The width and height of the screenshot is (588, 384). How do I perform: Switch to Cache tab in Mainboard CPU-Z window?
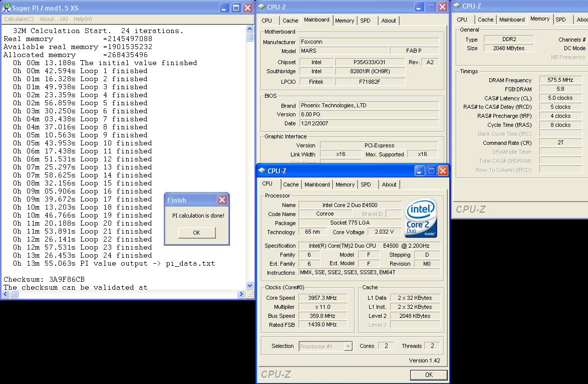tap(290, 21)
